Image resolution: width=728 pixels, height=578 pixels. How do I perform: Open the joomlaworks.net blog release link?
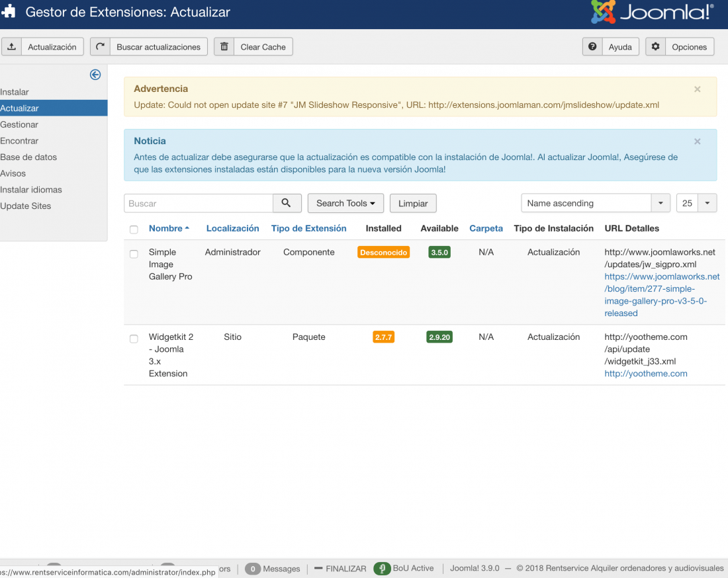click(x=662, y=294)
